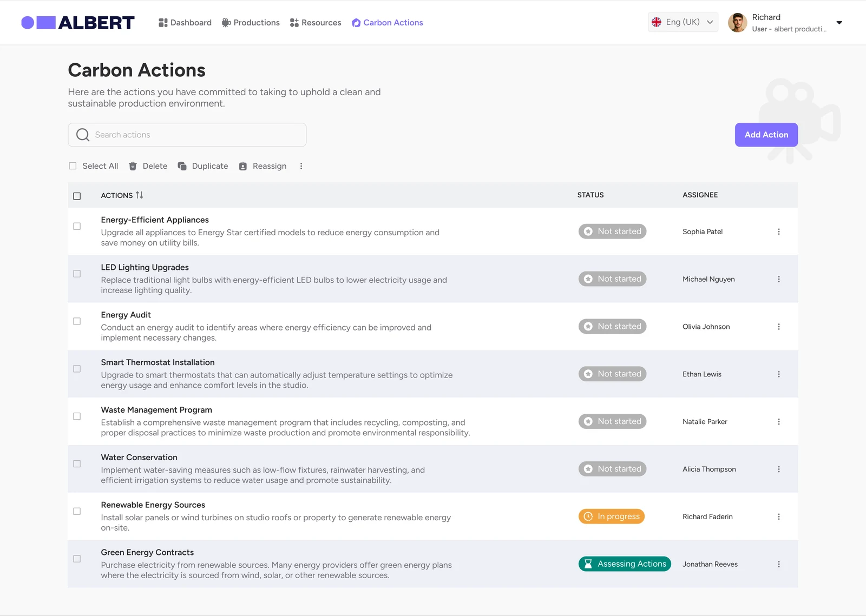Open Energy-Efficient Appliances row options menu

point(779,231)
